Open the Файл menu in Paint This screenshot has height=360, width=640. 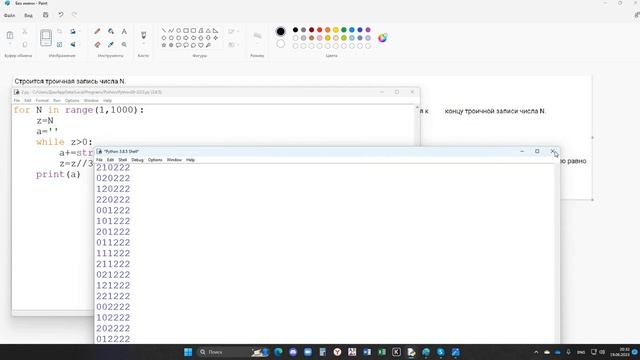coord(9,16)
